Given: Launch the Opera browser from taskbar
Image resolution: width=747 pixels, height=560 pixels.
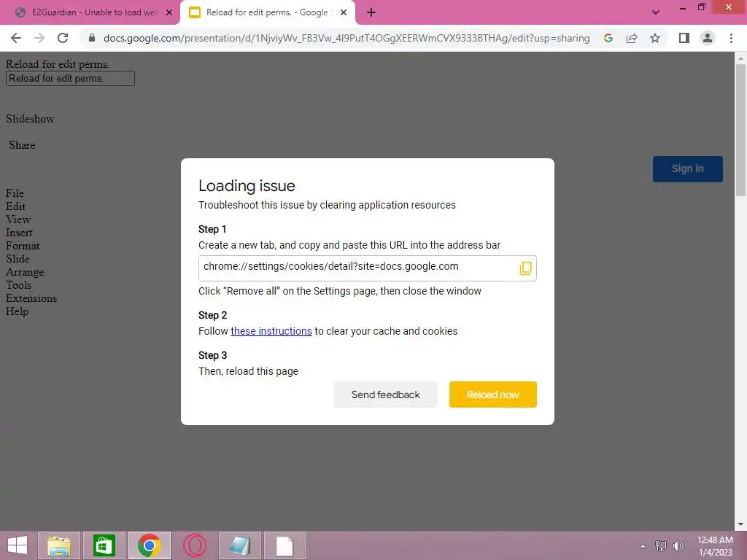Looking at the screenshot, I should (194, 545).
